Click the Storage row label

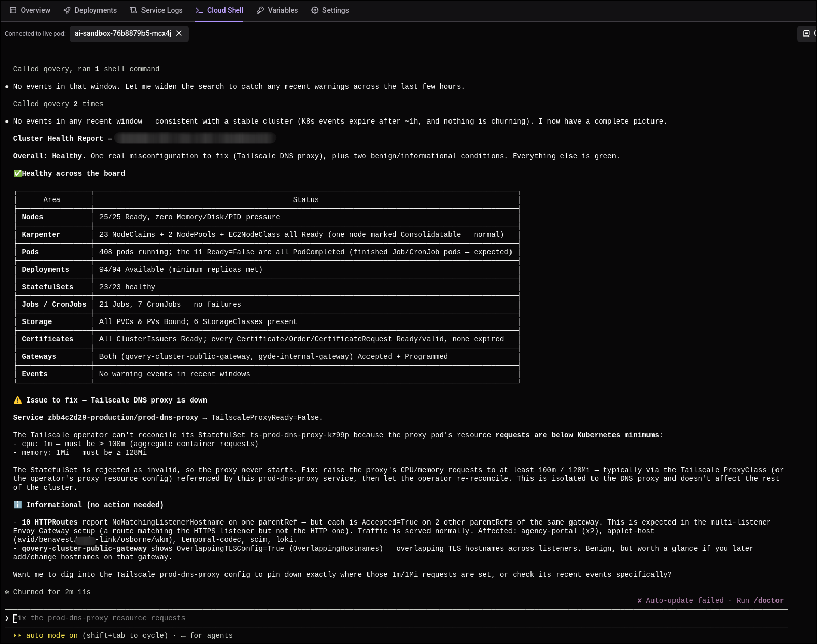pyautogui.click(x=36, y=322)
